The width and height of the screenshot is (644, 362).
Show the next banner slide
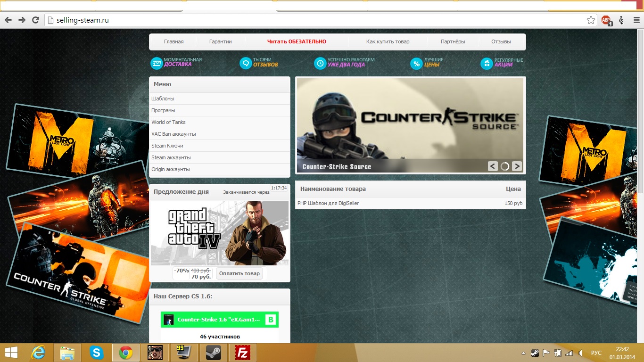pos(517,166)
